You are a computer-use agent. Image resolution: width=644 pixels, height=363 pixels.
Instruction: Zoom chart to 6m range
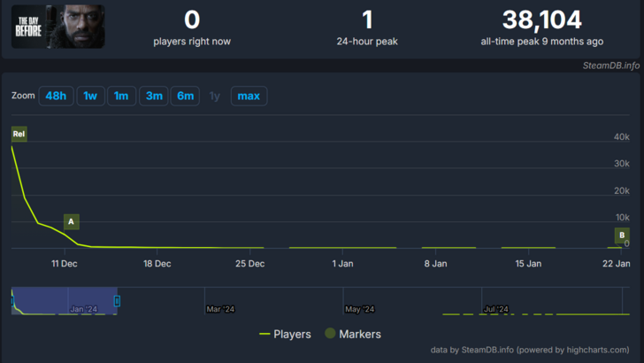tap(186, 96)
